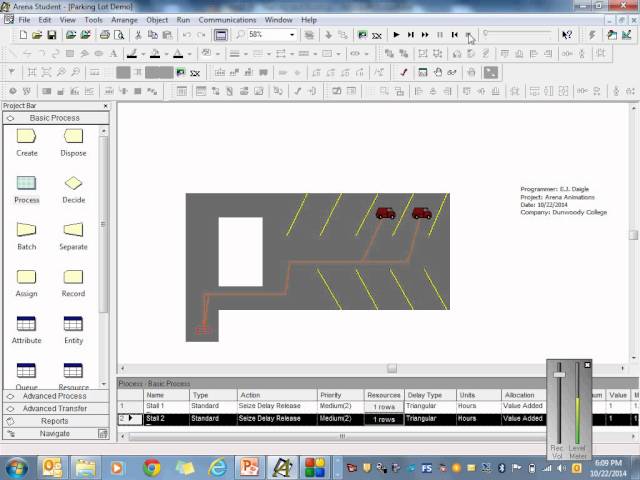This screenshot has height=480, width=640.
Task: Click the Go (play) run button
Action: click(396, 35)
